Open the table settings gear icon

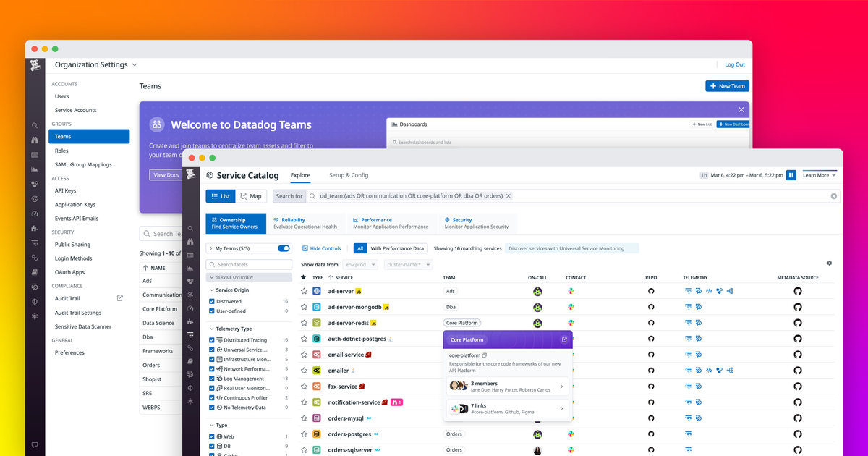[830, 263]
